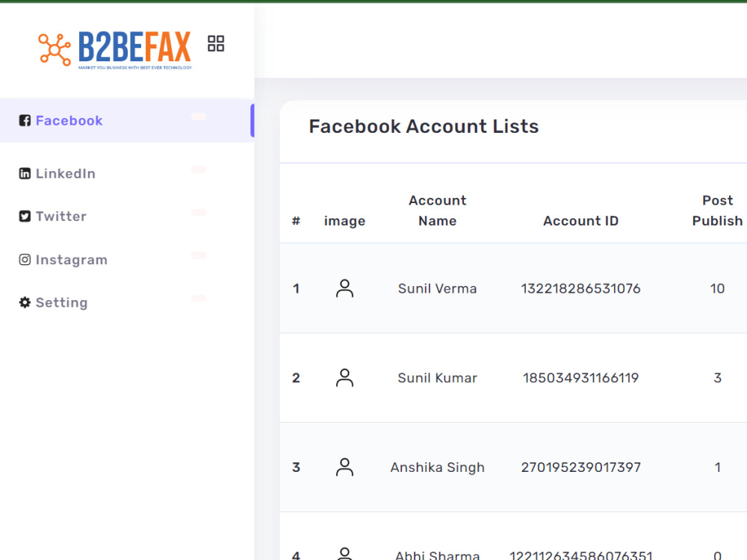The image size is (747, 560).
Task: Click row number 2 cell
Action: point(296,378)
